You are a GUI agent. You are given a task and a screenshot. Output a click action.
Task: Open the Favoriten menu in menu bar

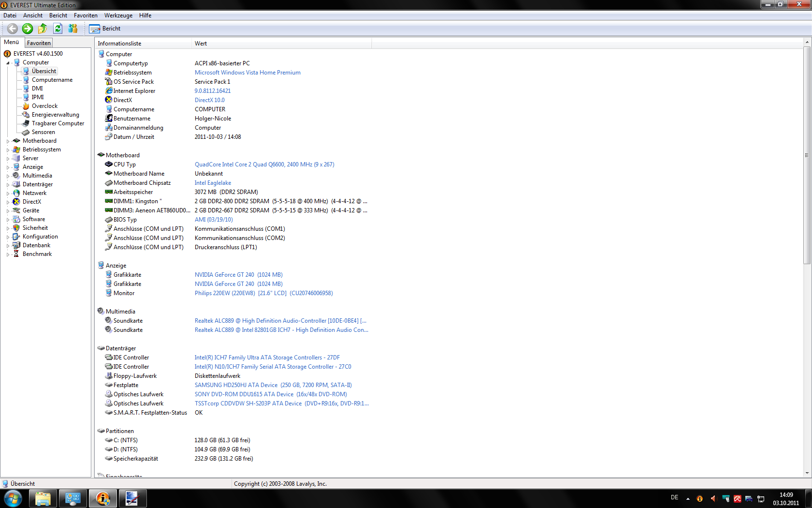[x=86, y=15]
